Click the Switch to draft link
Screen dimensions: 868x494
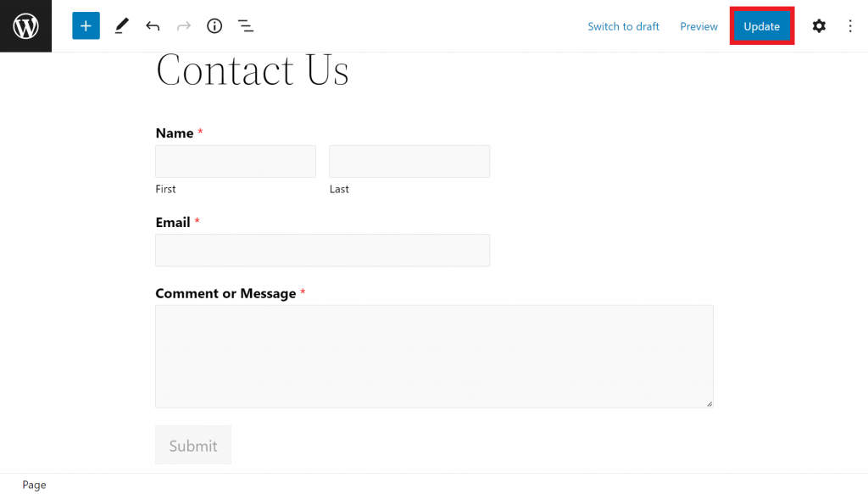pos(623,26)
